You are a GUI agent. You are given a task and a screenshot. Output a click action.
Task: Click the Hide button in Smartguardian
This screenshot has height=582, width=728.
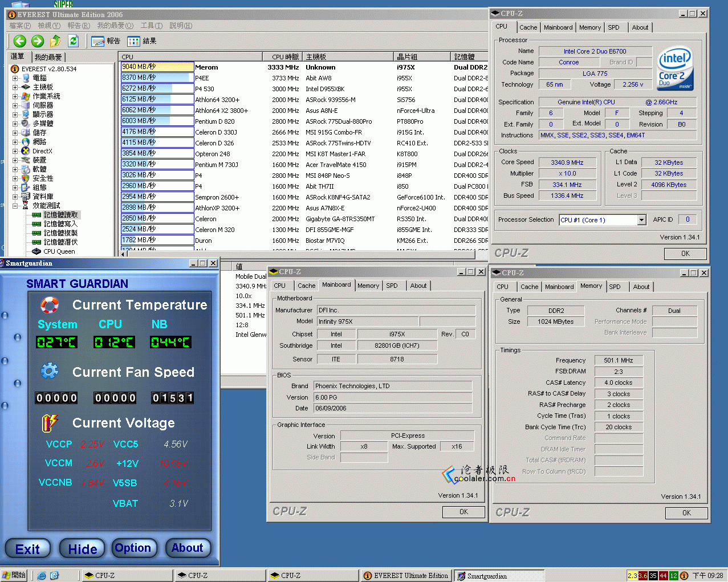click(83, 549)
